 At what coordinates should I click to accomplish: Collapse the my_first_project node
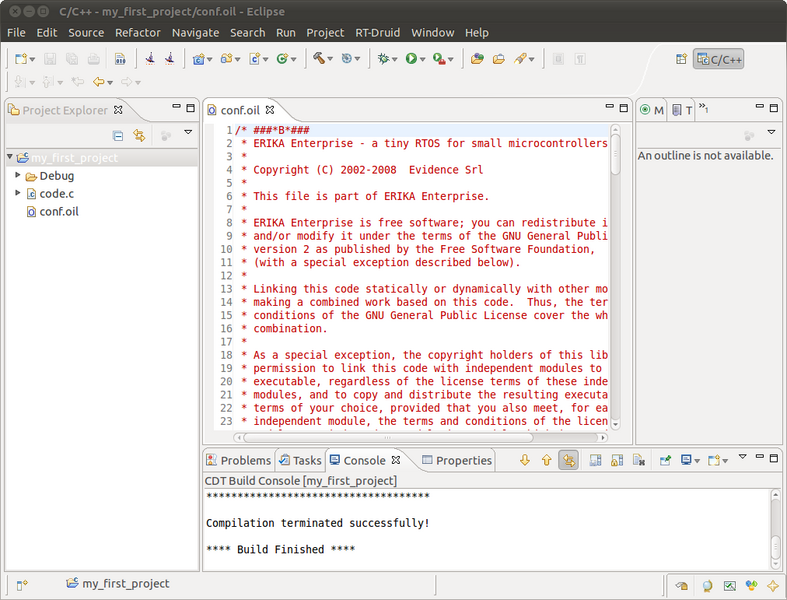click(10, 157)
